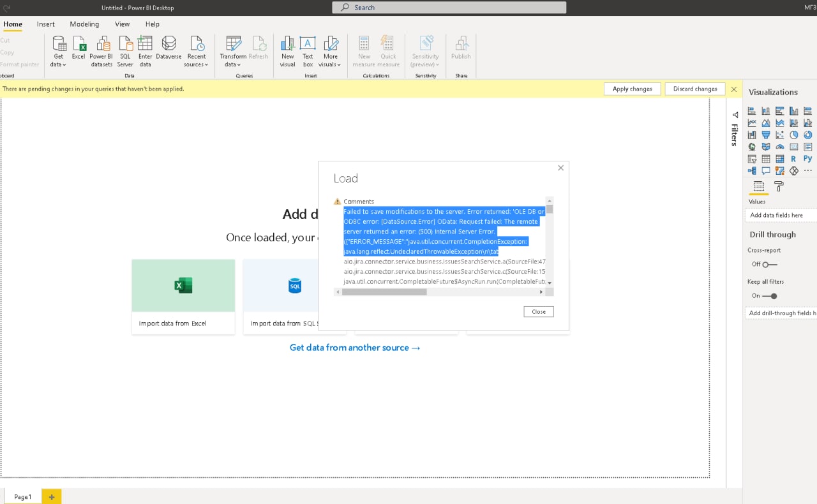Open the Modeling ribbon tab
817x504 pixels.
[84, 24]
